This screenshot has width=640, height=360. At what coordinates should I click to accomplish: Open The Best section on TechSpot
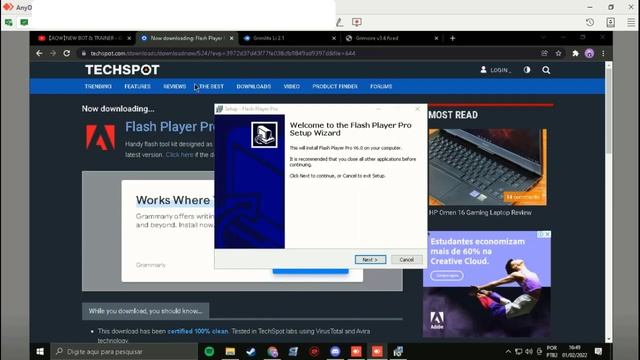tap(211, 87)
